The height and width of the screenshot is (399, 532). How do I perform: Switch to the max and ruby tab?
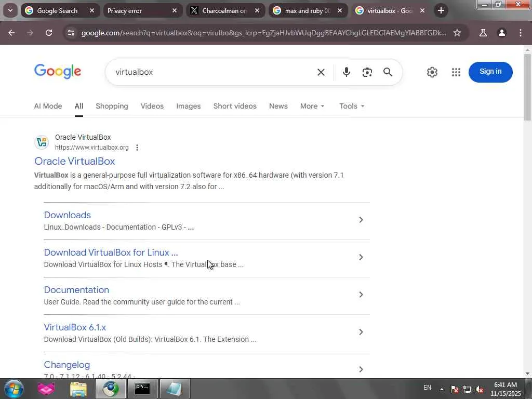click(x=308, y=10)
